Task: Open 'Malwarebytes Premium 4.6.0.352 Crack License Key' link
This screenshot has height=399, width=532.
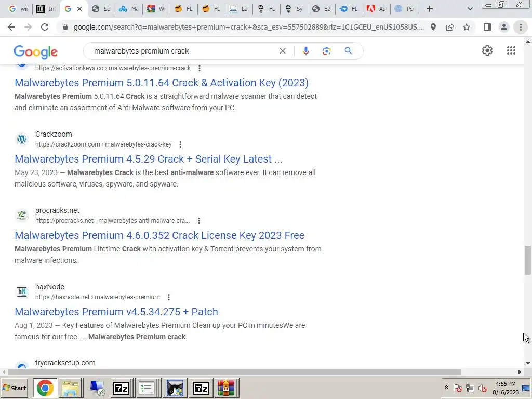Action: (159, 235)
